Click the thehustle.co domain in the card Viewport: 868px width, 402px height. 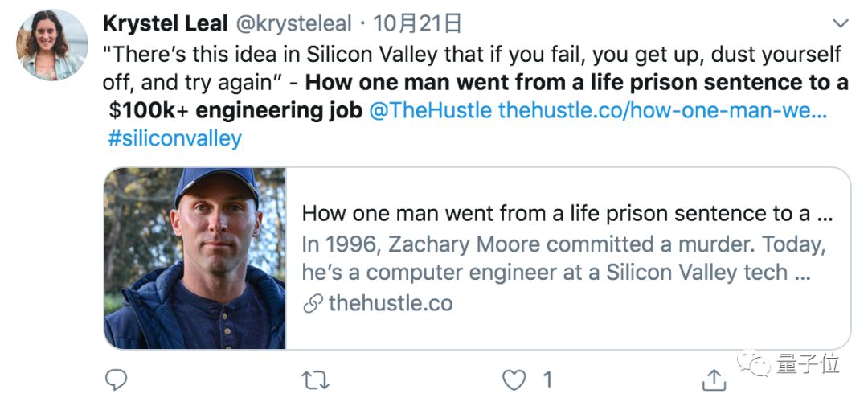[x=391, y=304]
